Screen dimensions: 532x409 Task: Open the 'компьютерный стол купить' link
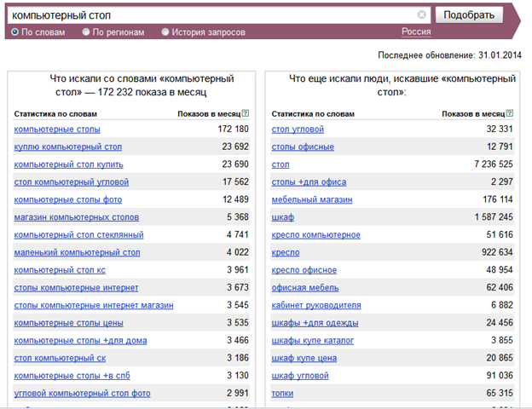68,164
